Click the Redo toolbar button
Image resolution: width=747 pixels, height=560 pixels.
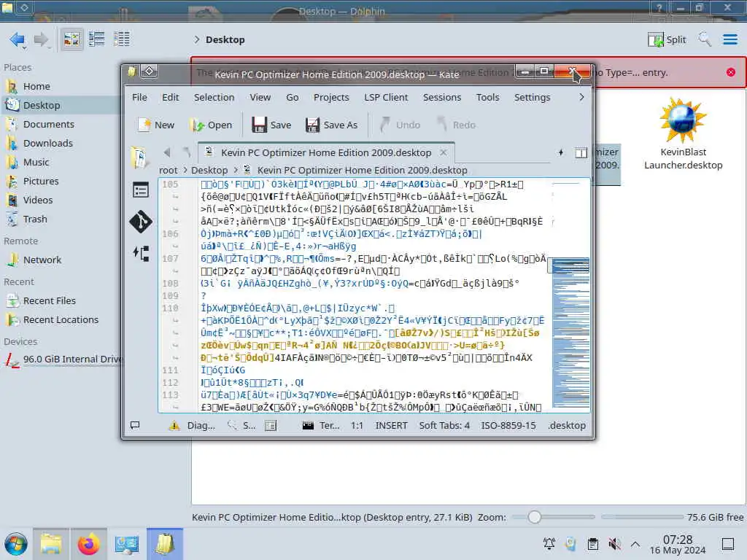point(456,125)
